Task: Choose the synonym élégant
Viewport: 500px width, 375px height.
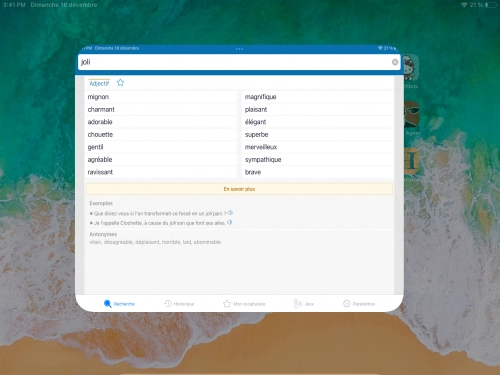Action: tap(318, 122)
